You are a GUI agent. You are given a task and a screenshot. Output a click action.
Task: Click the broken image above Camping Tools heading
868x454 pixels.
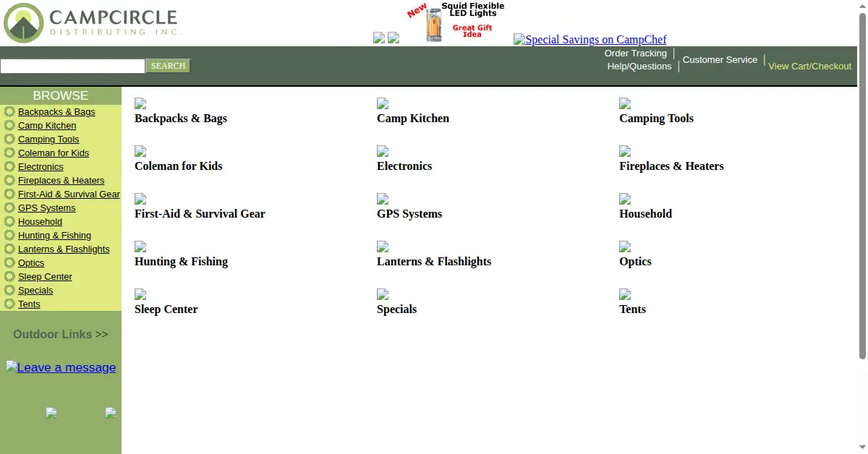625,103
